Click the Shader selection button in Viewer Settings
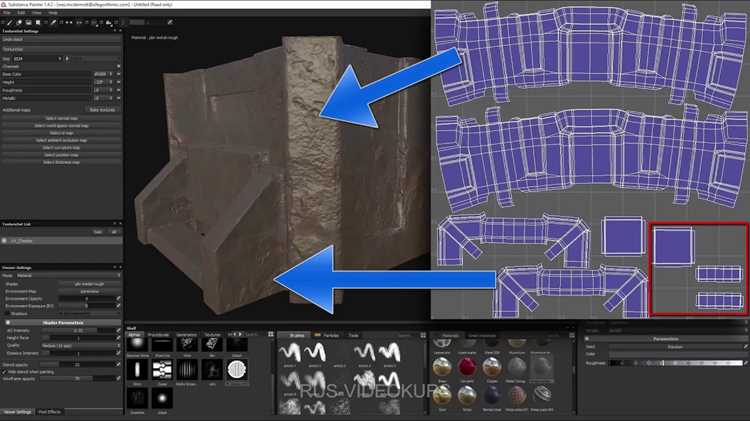 point(89,284)
